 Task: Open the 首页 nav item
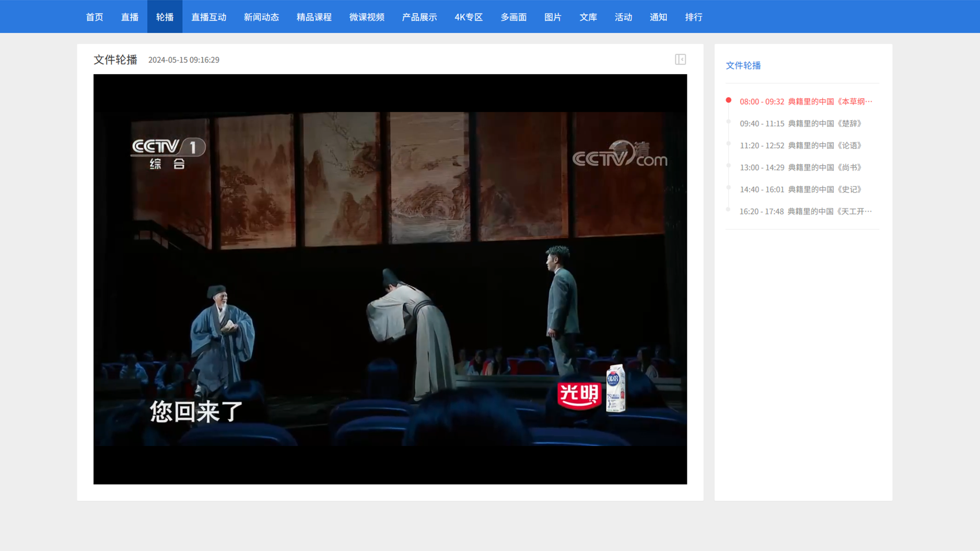click(x=95, y=17)
